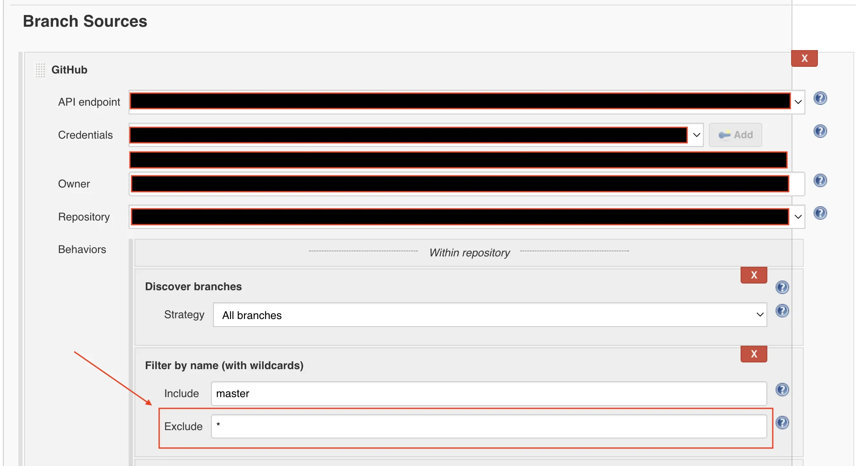Viewport: 868px width, 466px height.
Task: Show help for Strategy dropdown
Action: click(x=782, y=311)
